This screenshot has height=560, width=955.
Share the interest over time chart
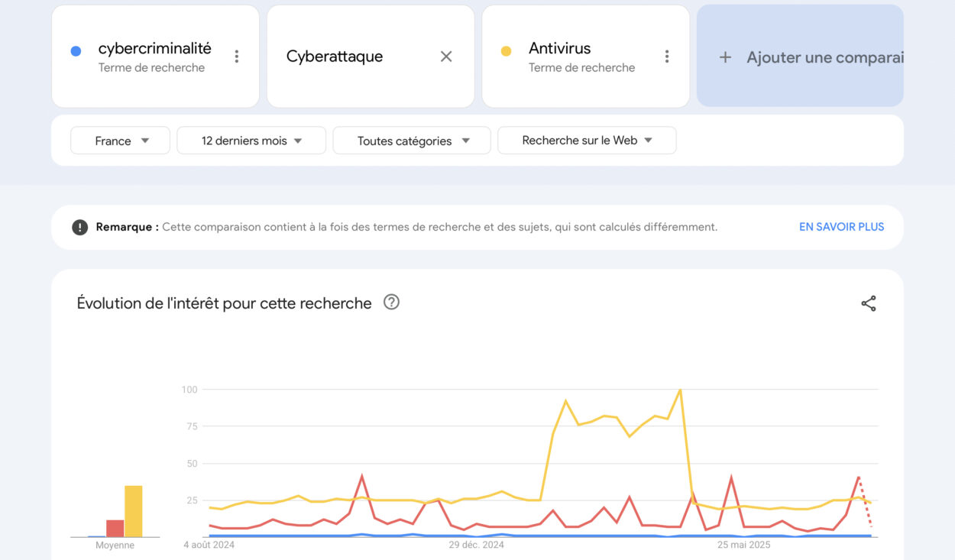[869, 303]
